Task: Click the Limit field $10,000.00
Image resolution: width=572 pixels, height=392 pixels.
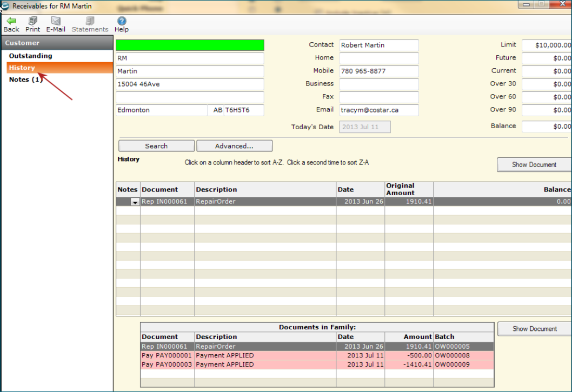Action: click(x=547, y=45)
